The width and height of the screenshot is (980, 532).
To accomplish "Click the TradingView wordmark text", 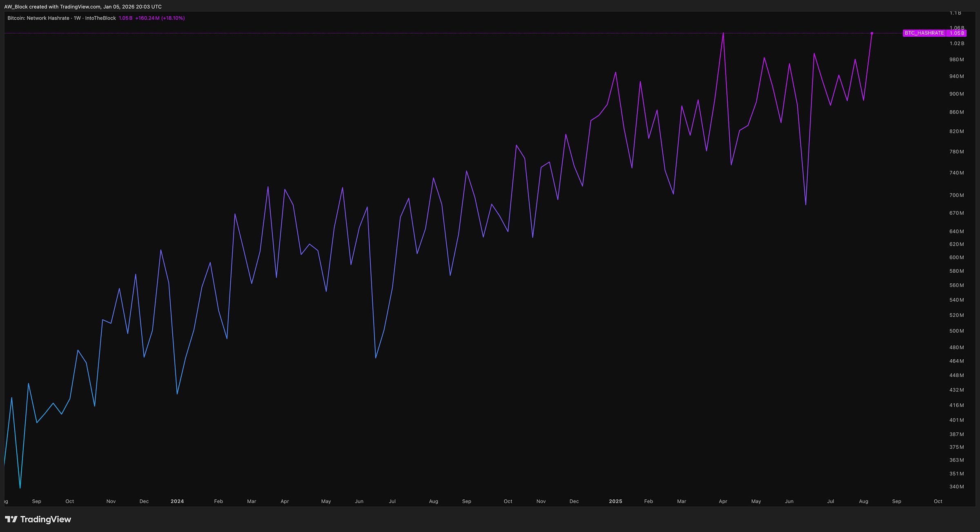I will point(45,519).
